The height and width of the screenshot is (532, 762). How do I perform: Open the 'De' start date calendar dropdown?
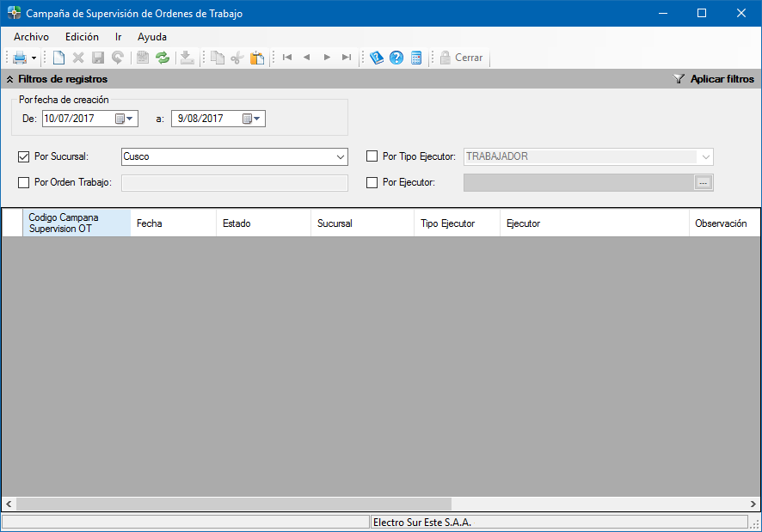[x=126, y=119]
